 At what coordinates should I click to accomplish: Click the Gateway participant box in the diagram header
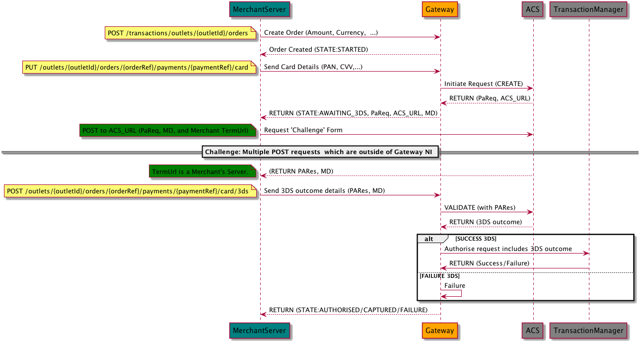click(x=440, y=9)
